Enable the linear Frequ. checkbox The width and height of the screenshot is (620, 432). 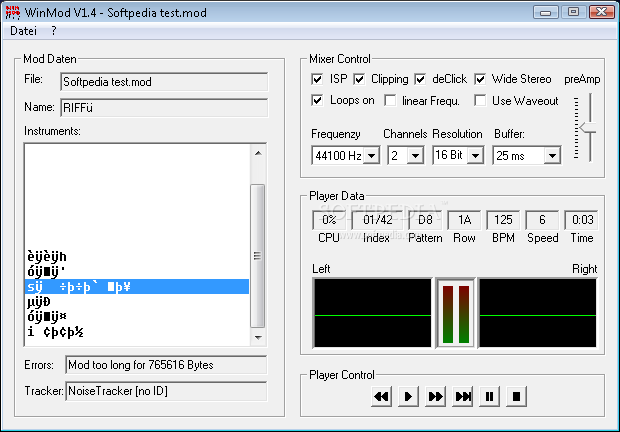(x=390, y=100)
